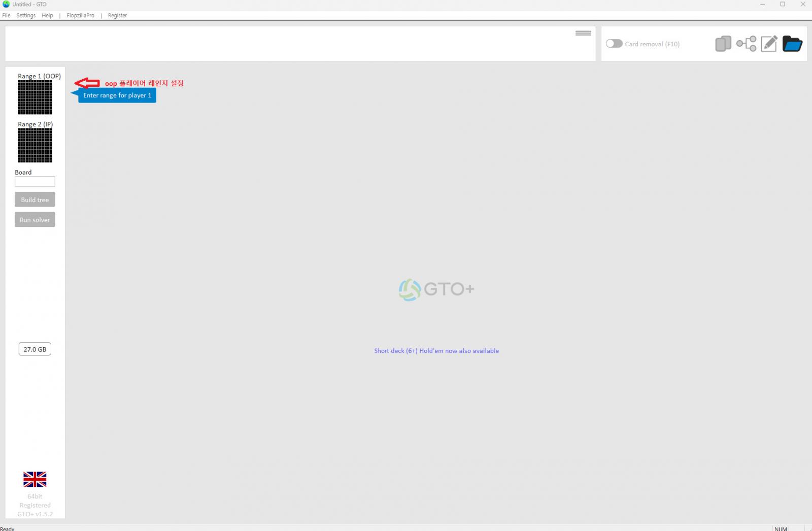The image size is (812, 531).
Task: Open the Range 1 (OOP) grid
Action: (35, 97)
